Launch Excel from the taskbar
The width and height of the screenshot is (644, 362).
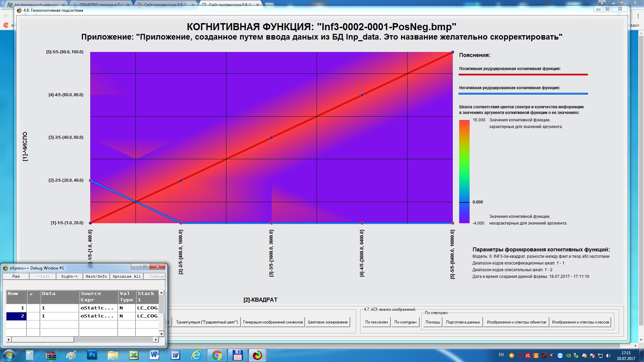(x=134, y=355)
